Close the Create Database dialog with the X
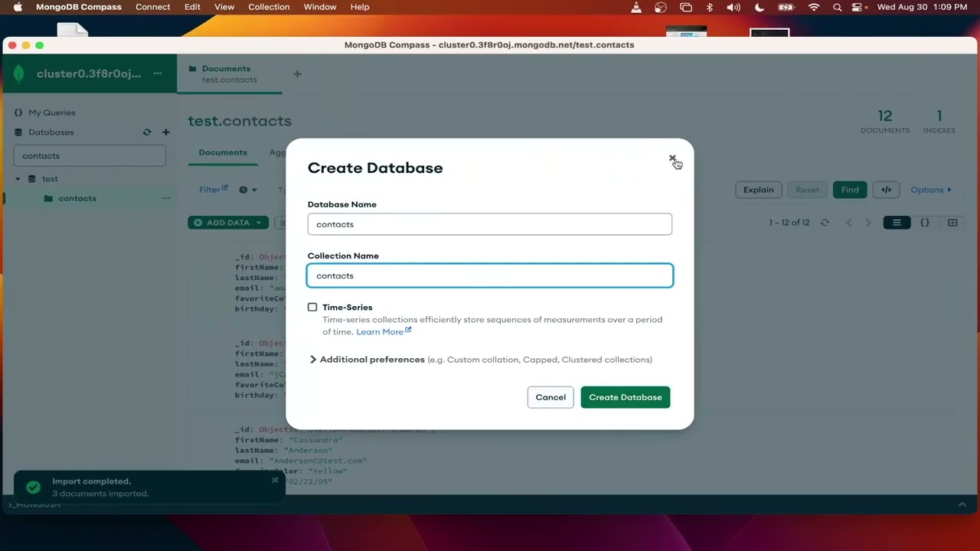Screen dimensions: 980x551 point(672,159)
